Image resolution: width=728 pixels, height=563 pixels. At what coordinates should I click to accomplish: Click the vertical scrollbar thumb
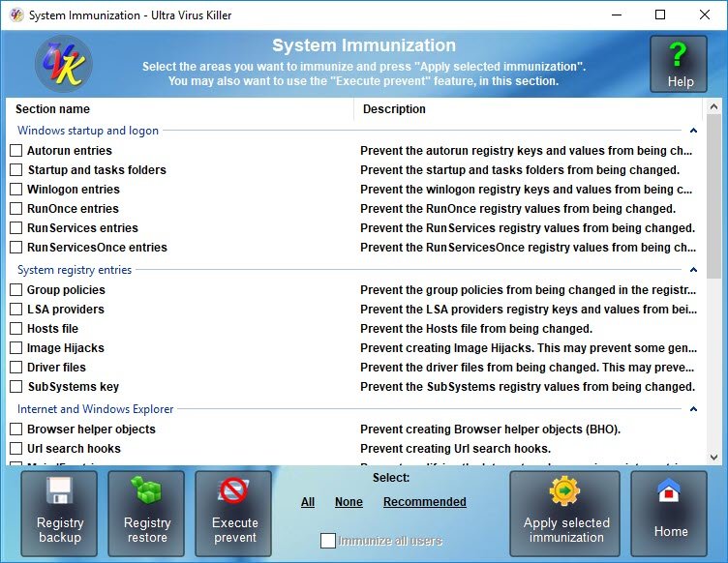[x=714, y=196]
